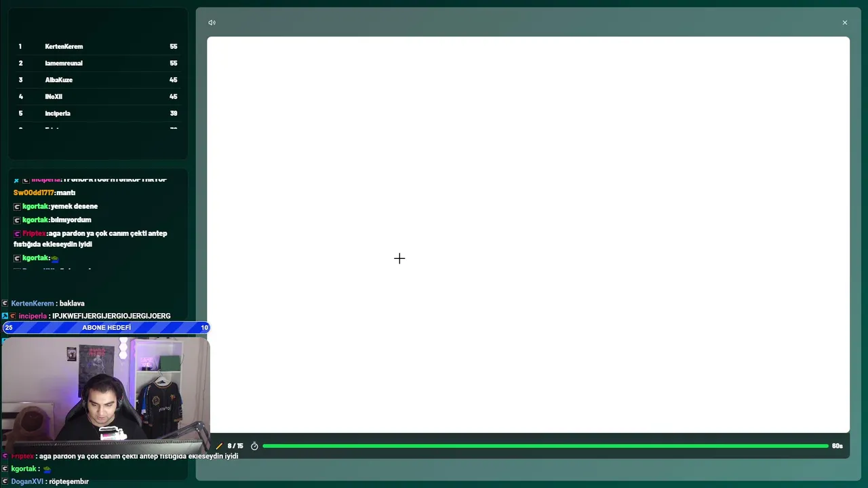
Task: Click the ABONE HEDEFİ goal bar
Action: (106, 327)
